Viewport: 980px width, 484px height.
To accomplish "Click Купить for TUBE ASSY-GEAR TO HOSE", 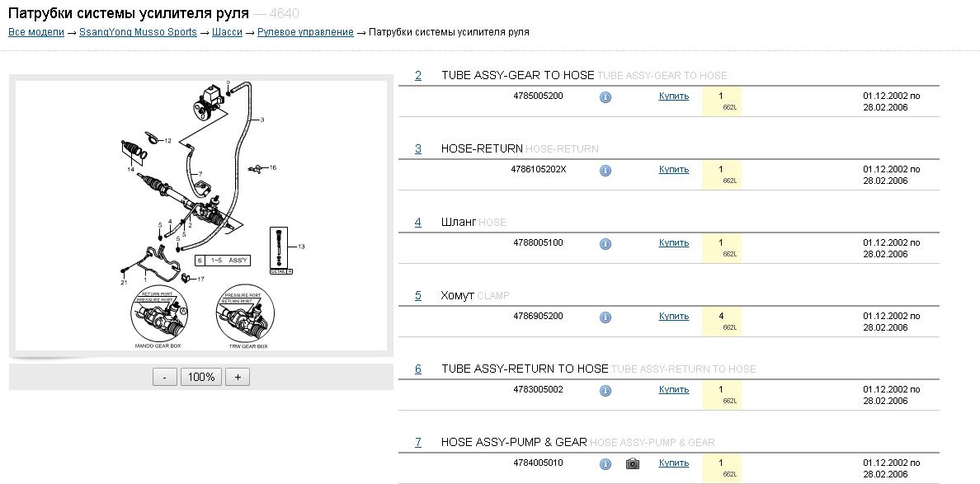I will 674,96.
